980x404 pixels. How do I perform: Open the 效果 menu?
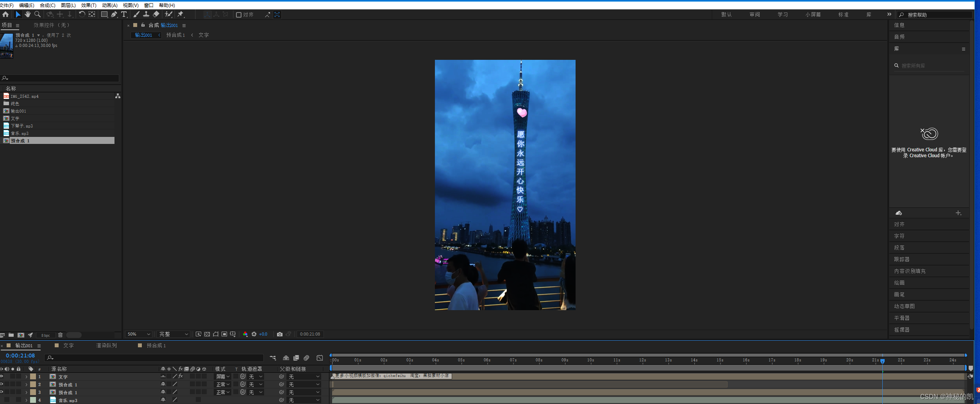(x=88, y=5)
